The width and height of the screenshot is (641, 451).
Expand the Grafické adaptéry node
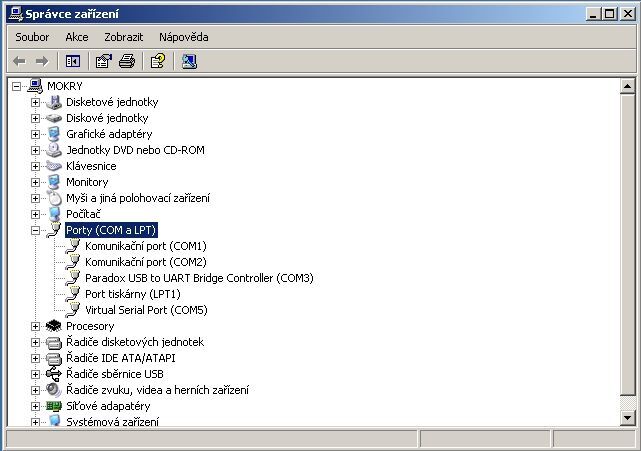[36, 134]
